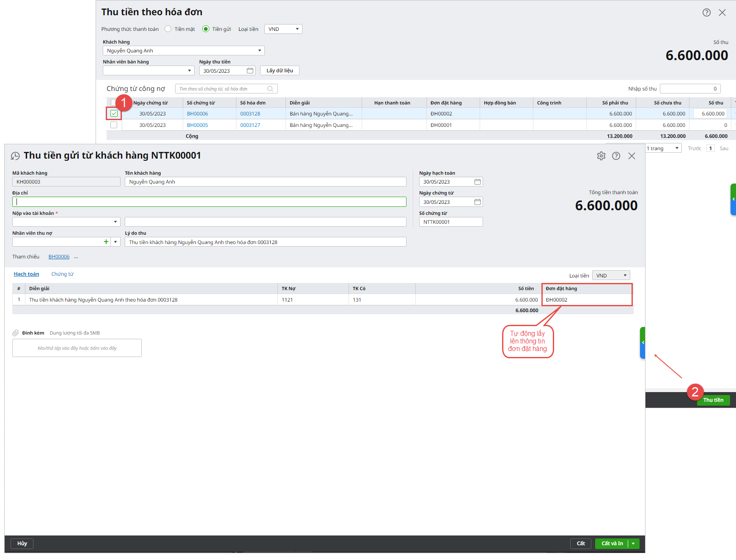Add new Nhân viên thu nợ plus icon
Image resolution: width=736 pixels, height=560 pixels.
click(x=106, y=242)
